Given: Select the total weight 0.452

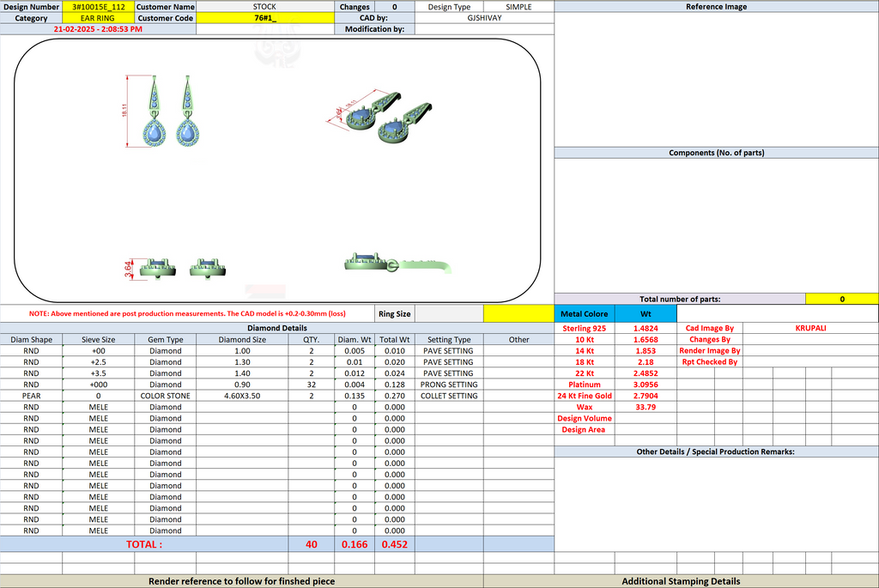Looking at the screenshot, I should point(395,544).
